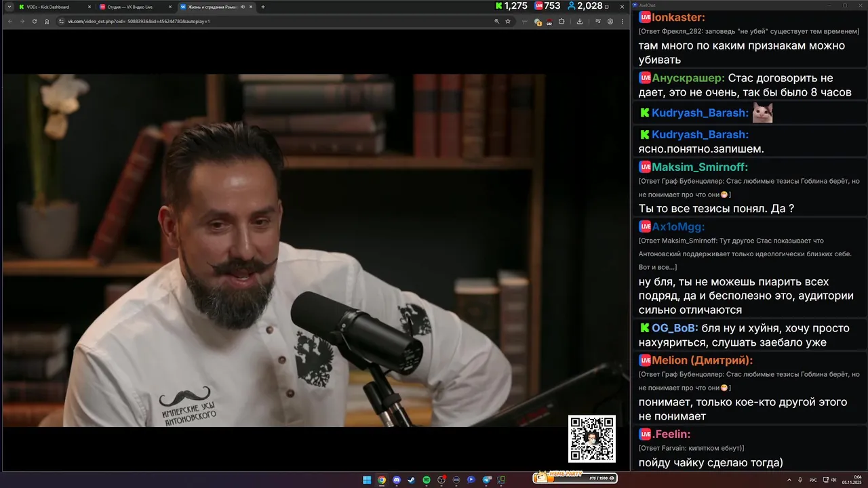This screenshot has width=868, height=488.
Task: Open the extension with the yellow badge
Action: point(538,22)
